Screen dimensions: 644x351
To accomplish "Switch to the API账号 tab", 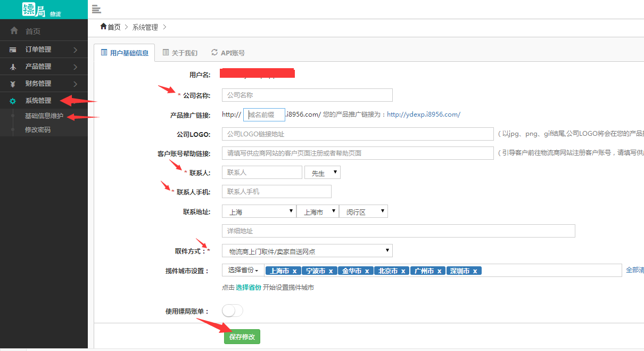I will pos(228,53).
